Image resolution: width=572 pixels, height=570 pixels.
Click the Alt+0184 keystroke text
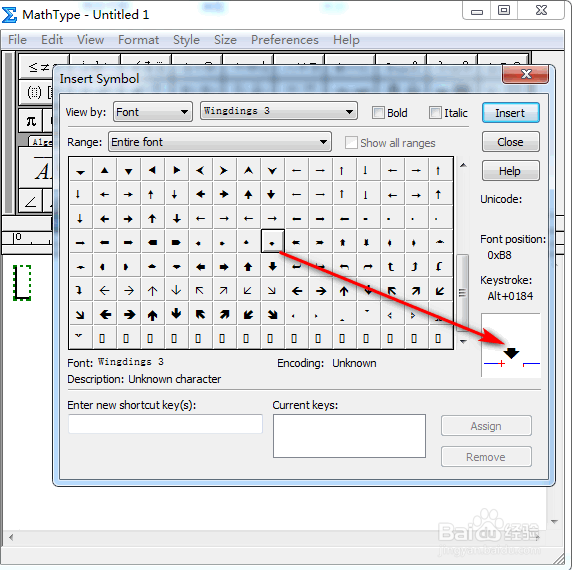tap(510, 296)
